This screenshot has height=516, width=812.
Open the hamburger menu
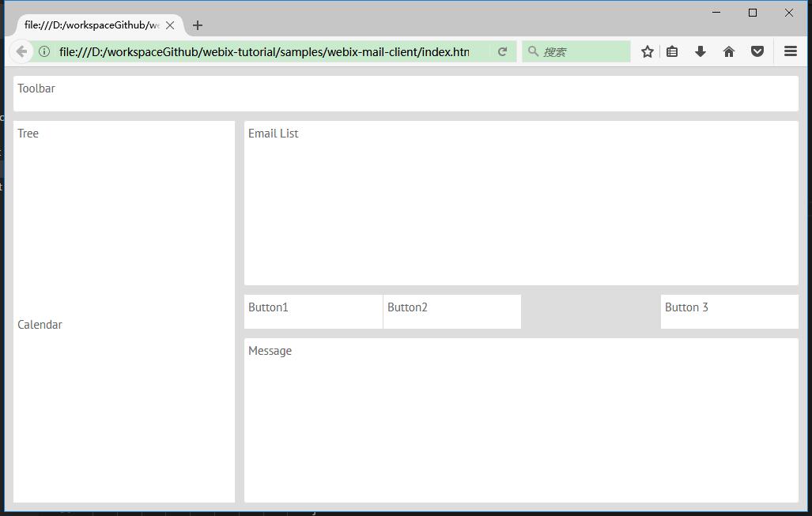click(x=790, y=51)
